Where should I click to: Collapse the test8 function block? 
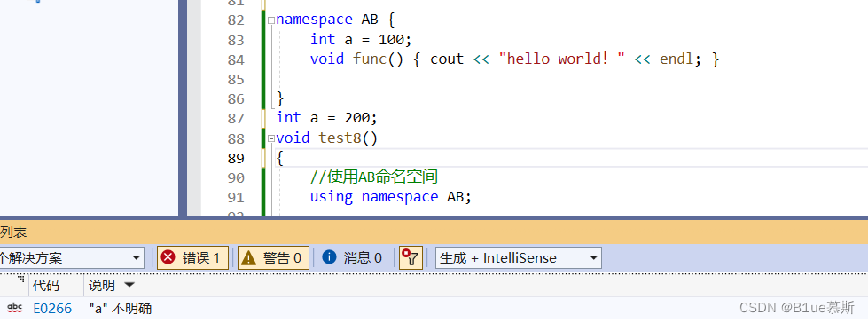tap(270, 138)
